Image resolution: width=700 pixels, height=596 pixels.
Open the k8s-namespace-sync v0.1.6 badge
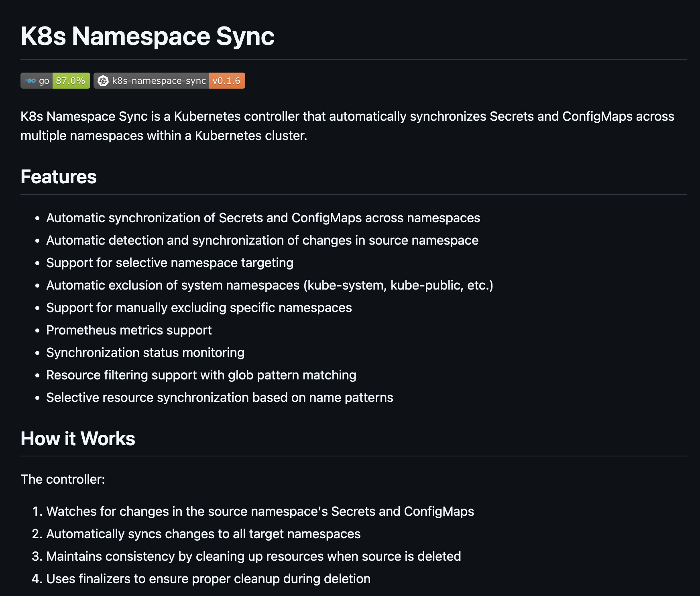pos(169,81)
